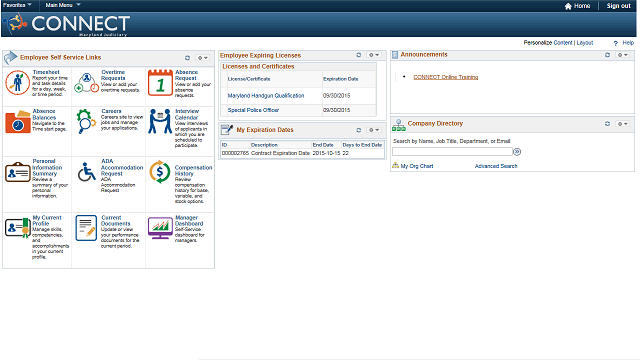Click the Current Documents icon
Screen dimensions: 640x360
tap(86, 228)
